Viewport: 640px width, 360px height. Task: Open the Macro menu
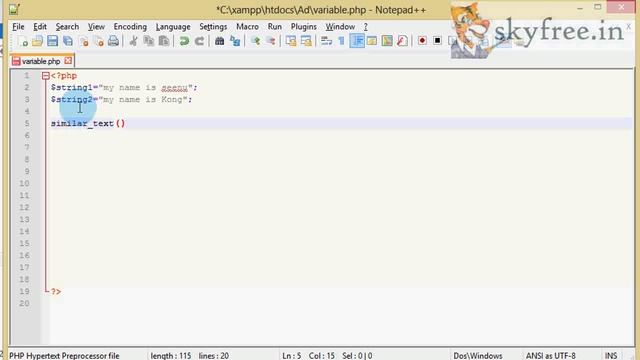[247, 27]
